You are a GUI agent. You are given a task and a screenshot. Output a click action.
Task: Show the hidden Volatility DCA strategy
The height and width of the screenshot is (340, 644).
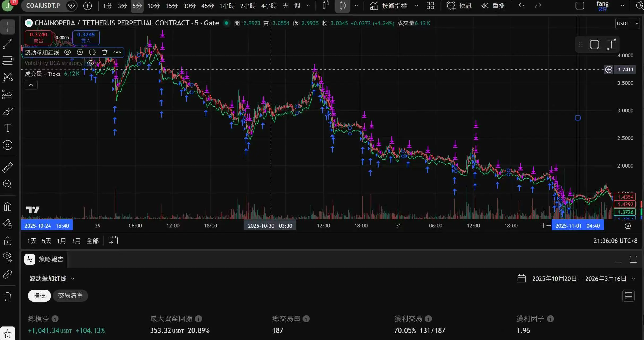91,63
